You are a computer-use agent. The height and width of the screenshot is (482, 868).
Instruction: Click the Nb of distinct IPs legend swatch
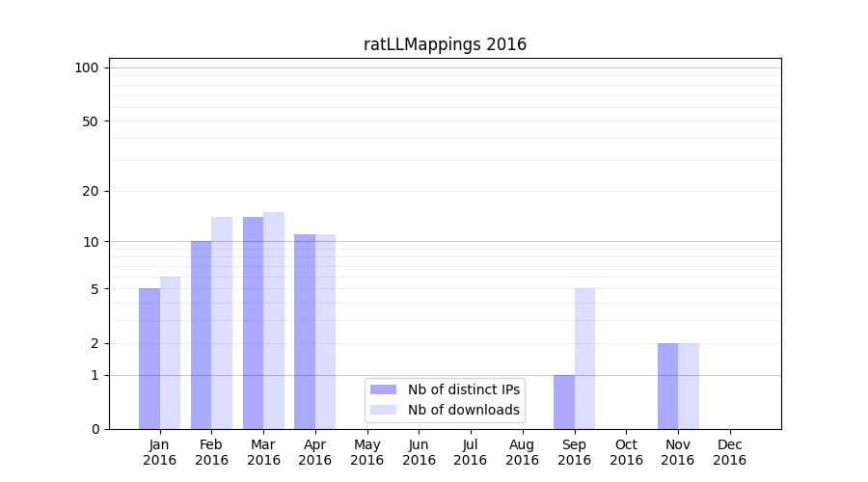[383, 389]
